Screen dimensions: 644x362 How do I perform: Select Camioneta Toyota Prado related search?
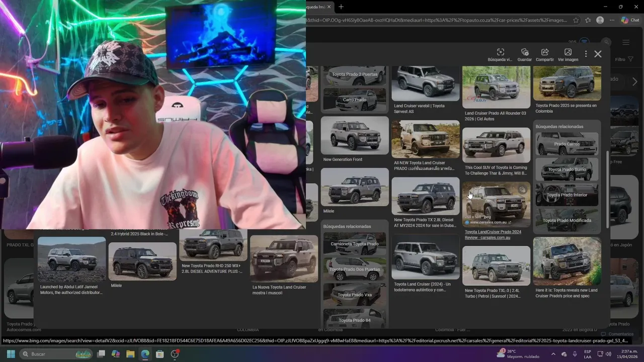point(355,244)
